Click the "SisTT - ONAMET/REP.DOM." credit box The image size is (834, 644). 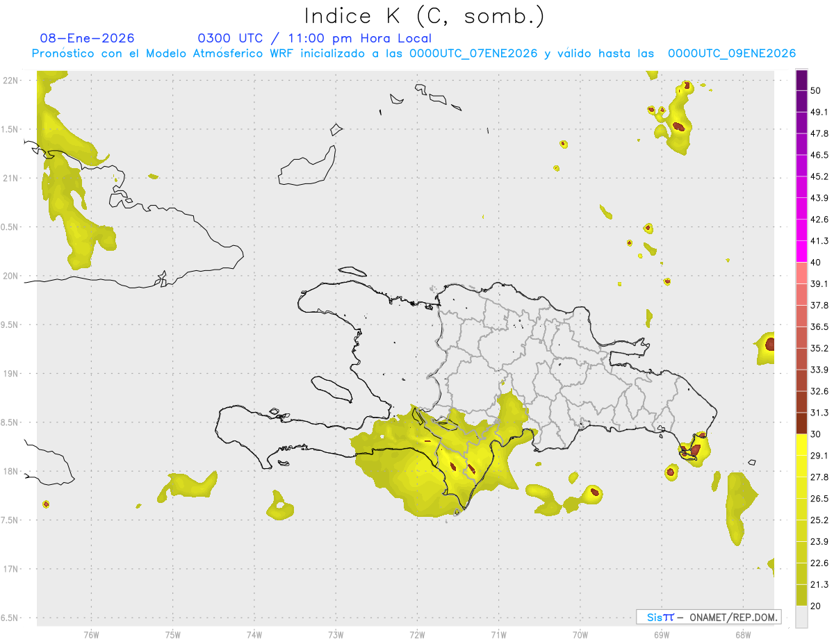709,617
